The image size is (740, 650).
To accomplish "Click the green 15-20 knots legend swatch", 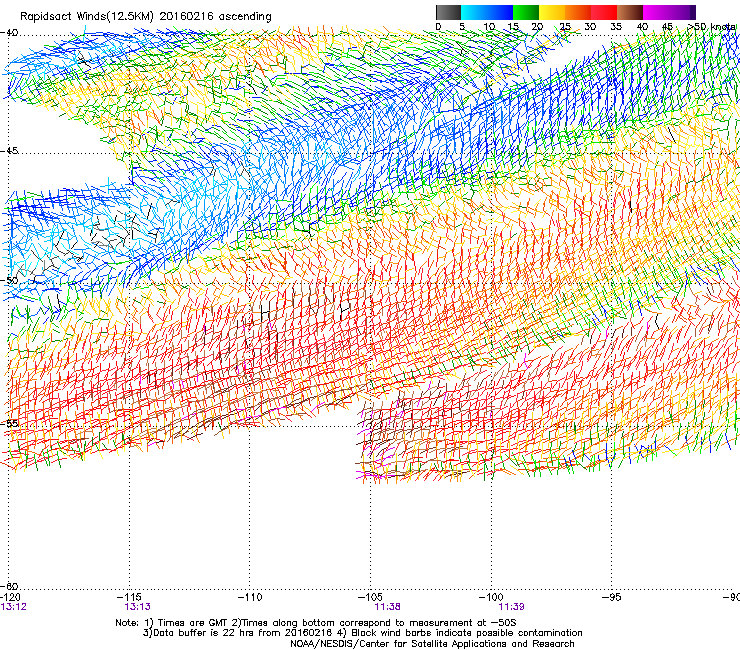I will 526,12.
